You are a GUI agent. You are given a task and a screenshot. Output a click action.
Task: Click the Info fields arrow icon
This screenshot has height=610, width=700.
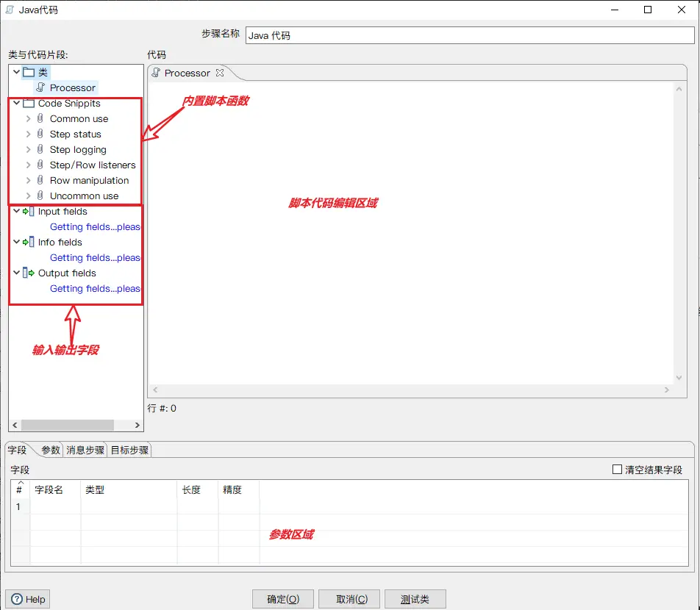pyautogui.click(x=29, y=242)
